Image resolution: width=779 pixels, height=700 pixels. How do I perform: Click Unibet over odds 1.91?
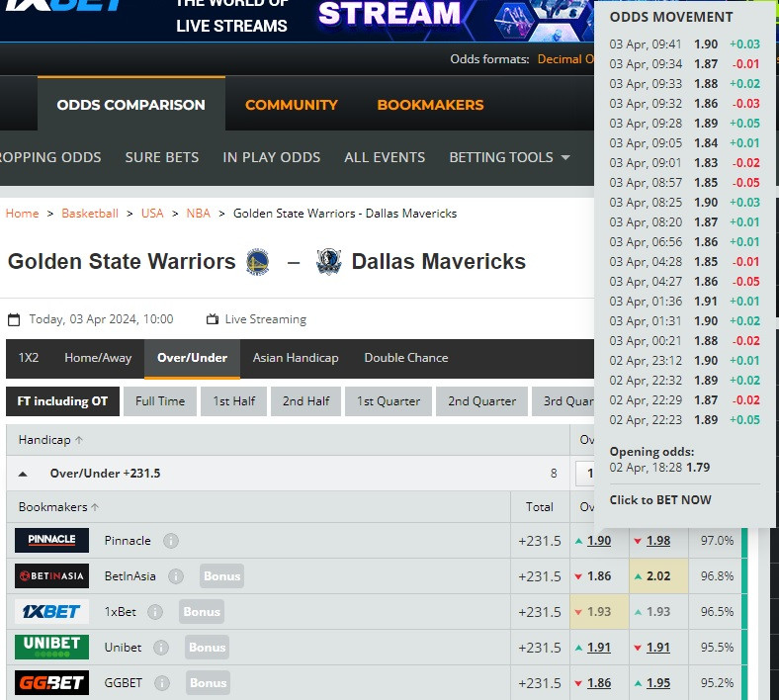click(x=599, y=648)
